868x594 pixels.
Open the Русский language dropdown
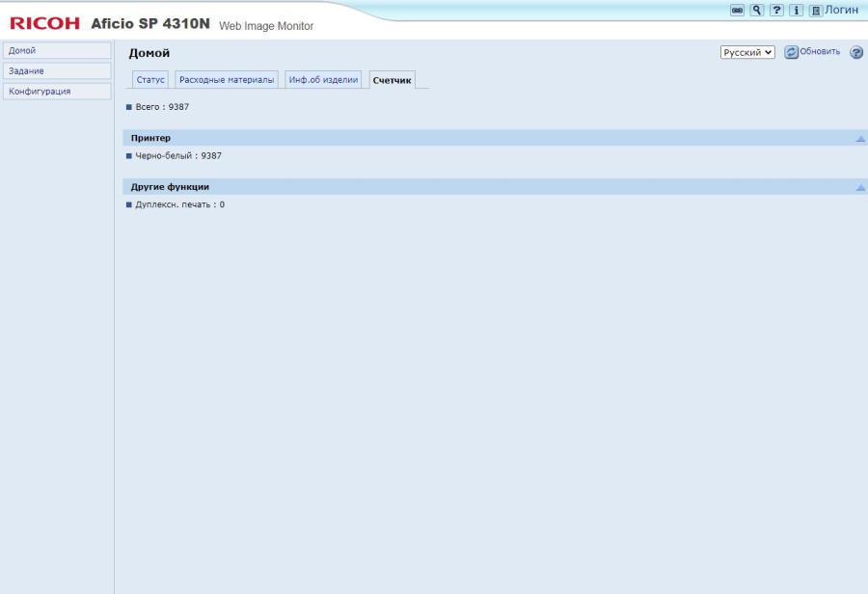point(747,52)
